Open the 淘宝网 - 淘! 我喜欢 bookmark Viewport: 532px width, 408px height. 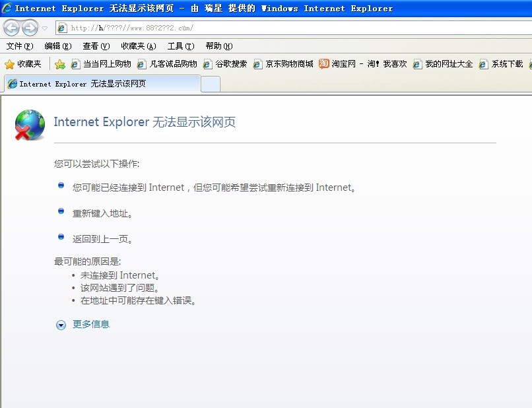click(362, 64)
